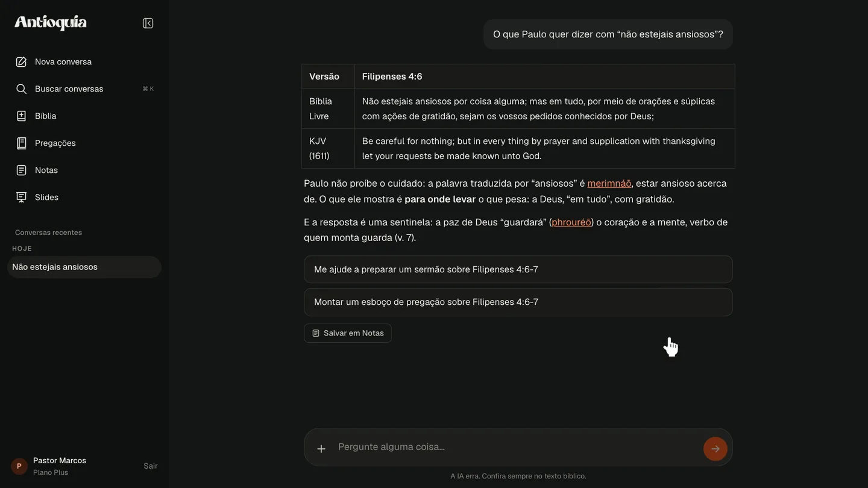Click the Plano Plus label
This screenshot has height=488, width=868.
coord(51,473)
